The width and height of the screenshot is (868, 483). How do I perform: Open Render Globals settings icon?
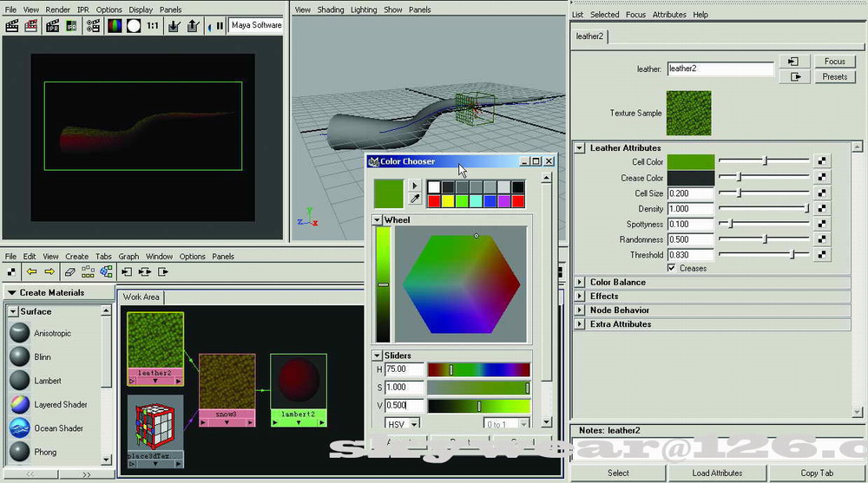tap(93, 25)
